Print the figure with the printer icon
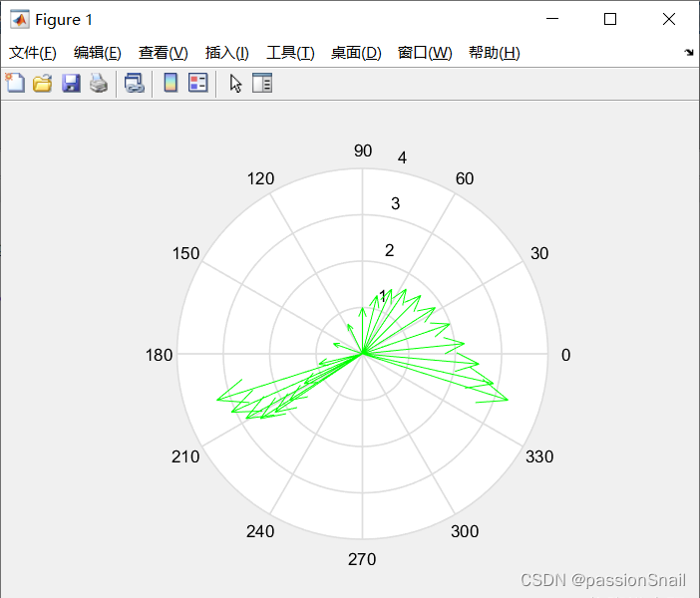This screenshot has height=598, width=700. point(99,84)
